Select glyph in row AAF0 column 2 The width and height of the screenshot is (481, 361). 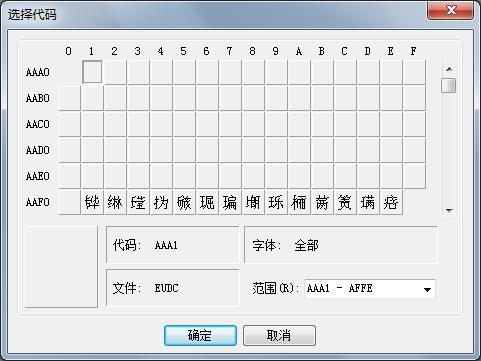pyautogui.click(x=115, y=202)
